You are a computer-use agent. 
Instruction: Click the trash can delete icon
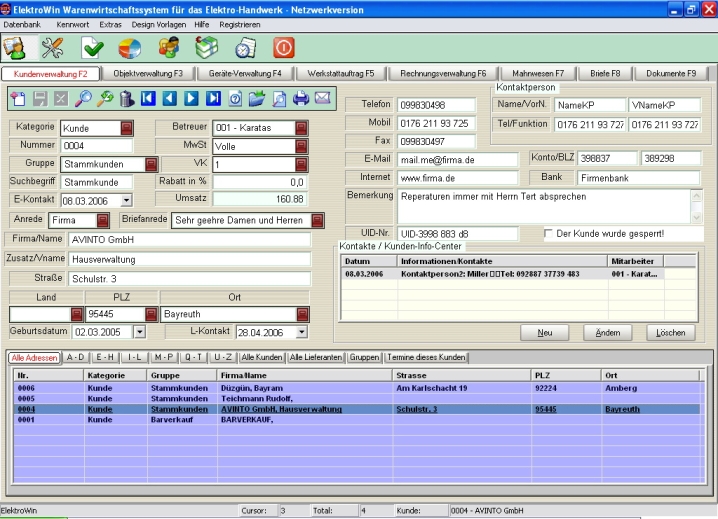126,98
